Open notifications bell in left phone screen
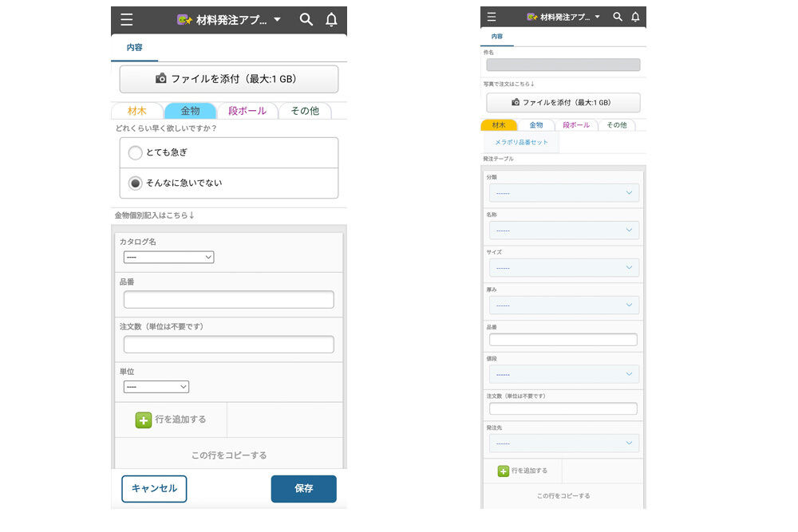Viewport: 798px width, 532px height. coord(331,20)
